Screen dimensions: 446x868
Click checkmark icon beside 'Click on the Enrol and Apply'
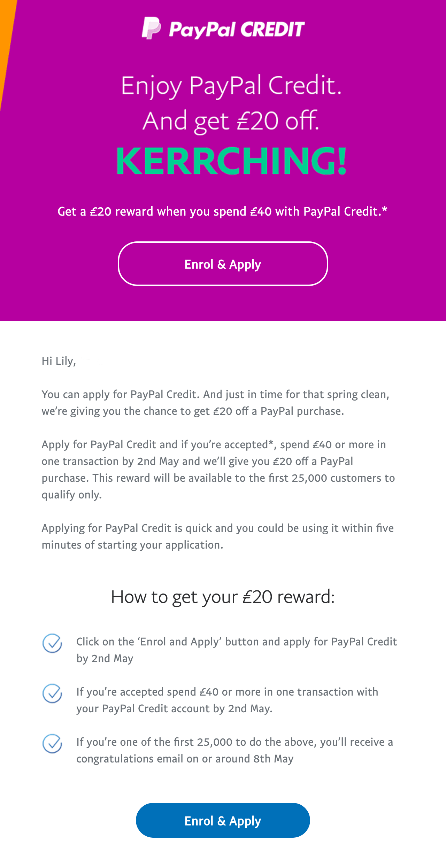point(52,643)
